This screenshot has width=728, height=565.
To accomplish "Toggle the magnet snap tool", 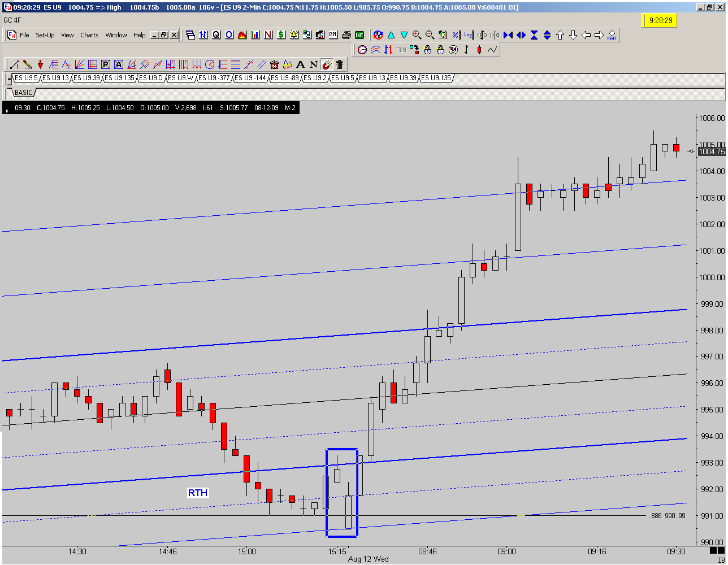I will 327,64.
